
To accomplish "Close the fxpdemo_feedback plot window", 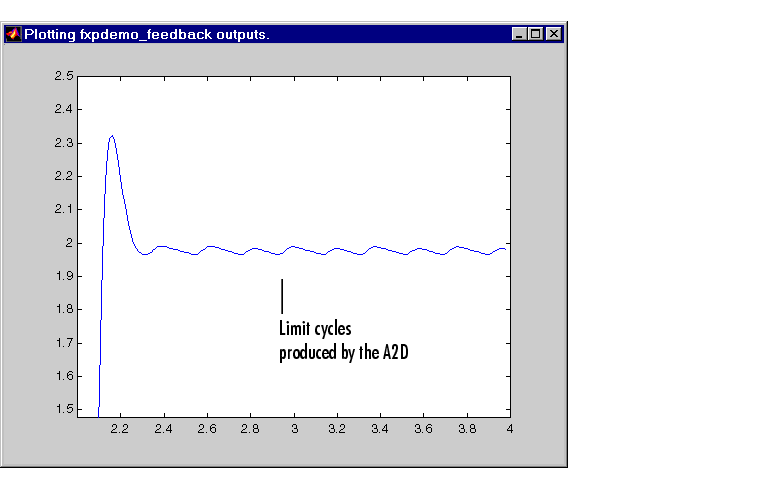I will point(553,34).
